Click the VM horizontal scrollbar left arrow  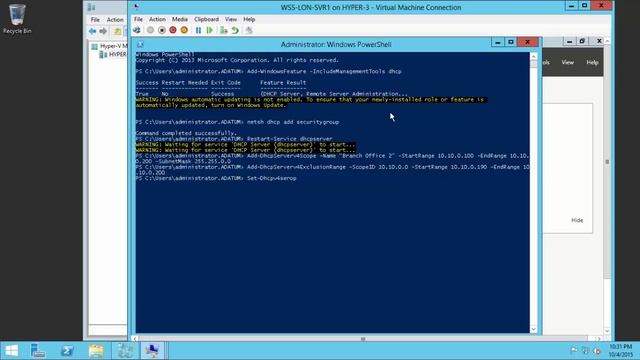coord(135,339)
